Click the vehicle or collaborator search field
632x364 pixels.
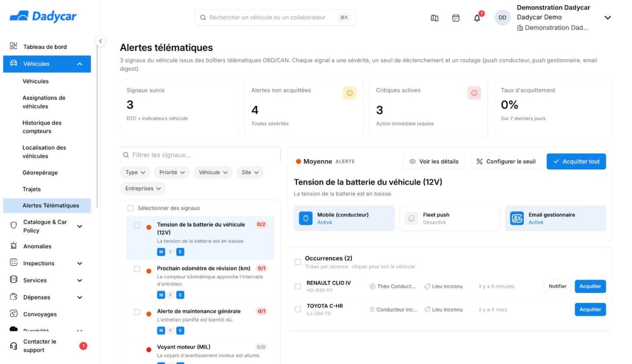point(275,17)
